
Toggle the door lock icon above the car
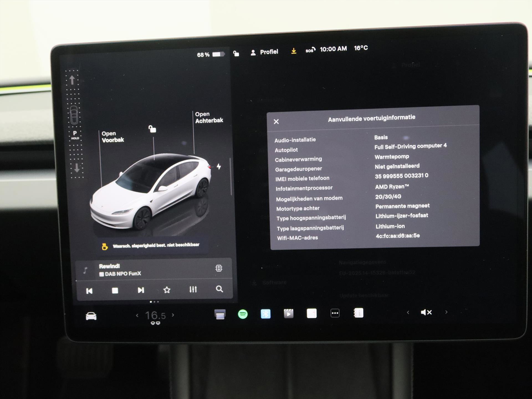152,129
